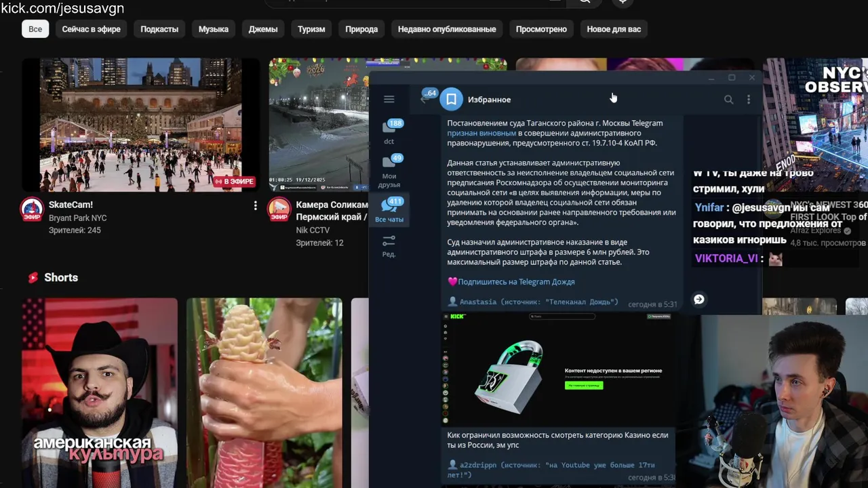The width and height of the screenshot is (868, 488).
Task: Open the Telegram chat three-dot menu
Action: 748,100
